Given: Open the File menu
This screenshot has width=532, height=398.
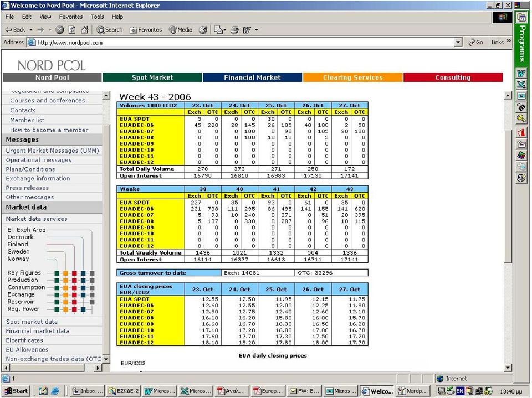Looking at the screenshot, I should point(10,17).
